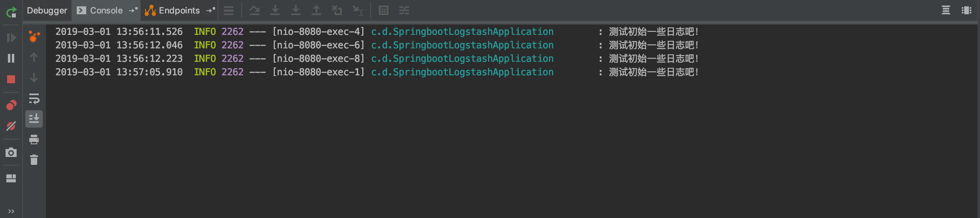This screenshot has height=218, width=980.
Task: Print the console output
Action: 34,140
